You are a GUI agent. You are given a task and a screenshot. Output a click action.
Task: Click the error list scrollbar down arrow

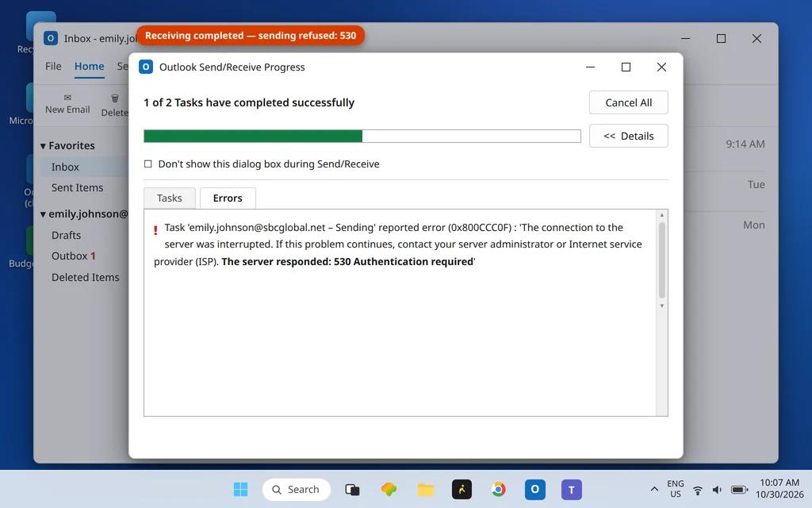(662, 306)
